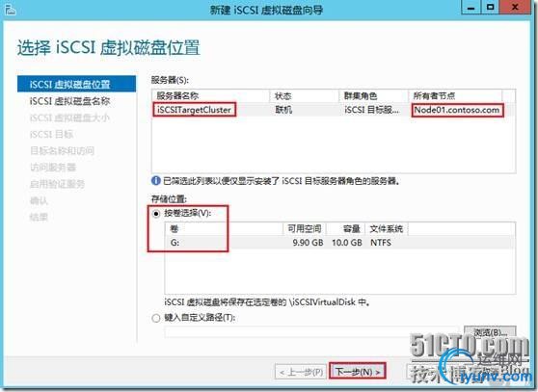This screenshot has width=538, height=392.
Task: Click the 联机 status cell
Action: coord(283,110)
